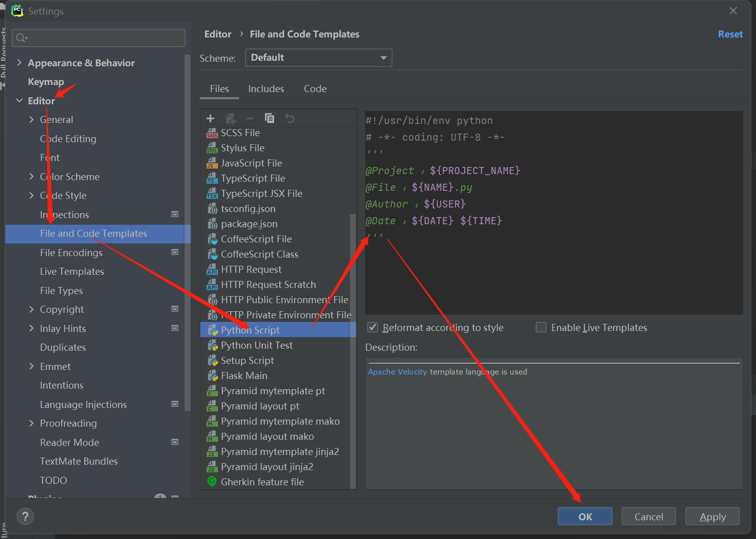The width and height of the screenshot is (756, 539).
Task: Expand the Copyright node
Action: click(x=31, y=309)
